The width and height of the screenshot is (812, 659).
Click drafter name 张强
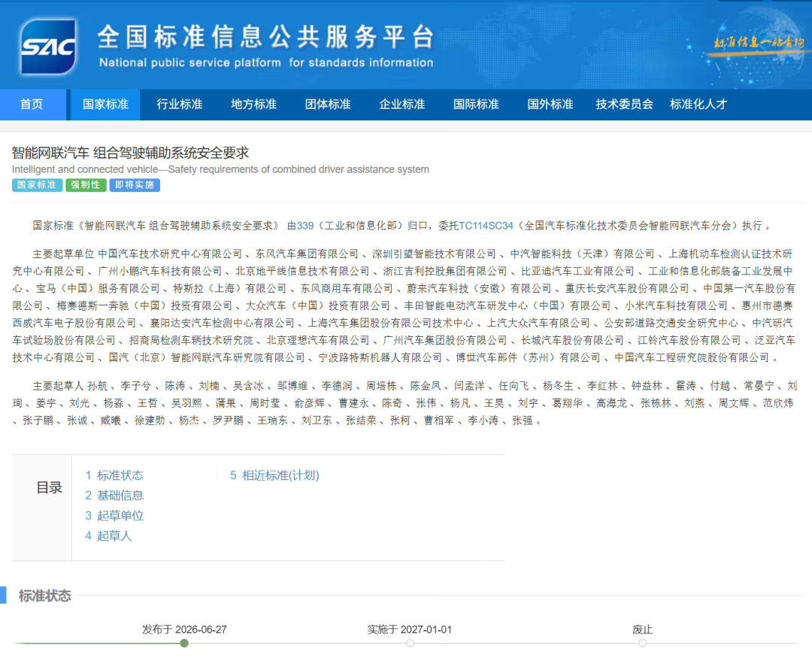(522, 421)
